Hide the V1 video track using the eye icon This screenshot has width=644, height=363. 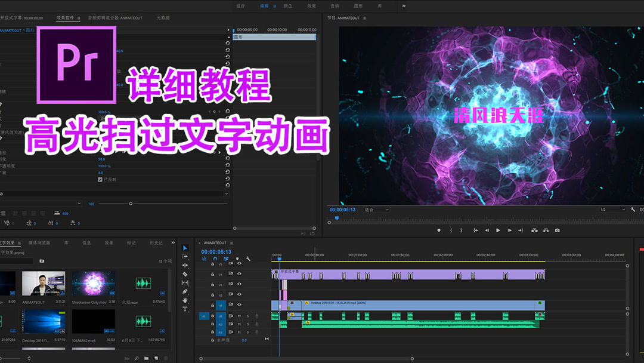[x=239, y=304]
